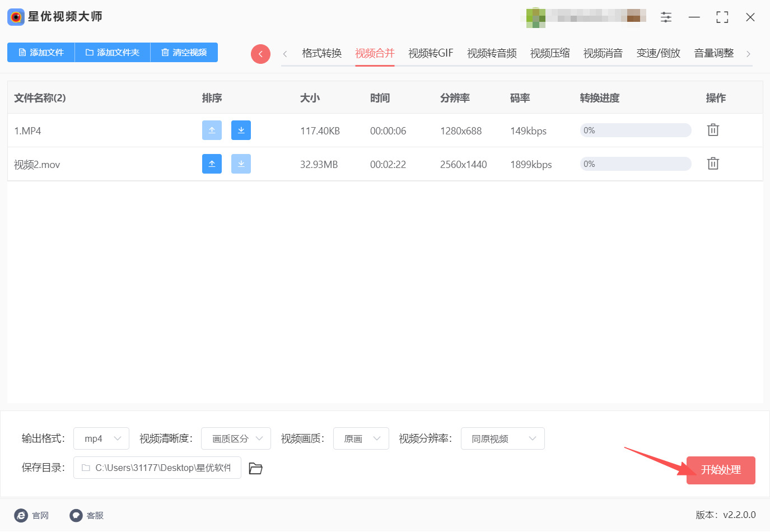The height and width of the screenshot is (532, 770).
Task: Contact 客服 via the chat icon
Action: point(76,515)
